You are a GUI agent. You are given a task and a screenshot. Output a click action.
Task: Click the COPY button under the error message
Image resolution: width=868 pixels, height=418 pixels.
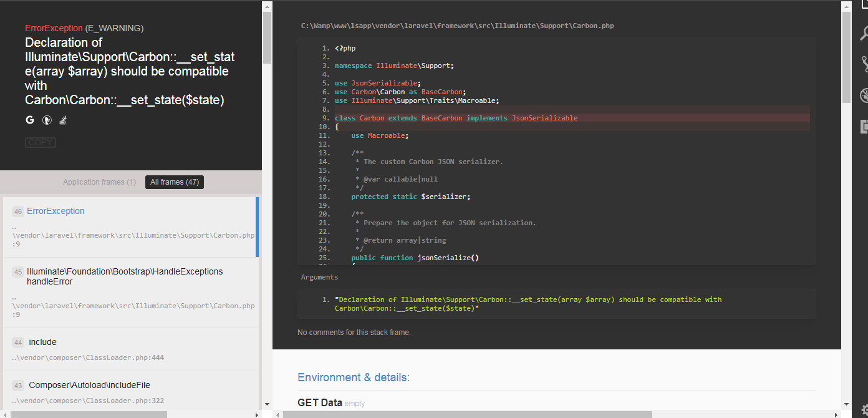pyautogui.click(x=41, y=142)
